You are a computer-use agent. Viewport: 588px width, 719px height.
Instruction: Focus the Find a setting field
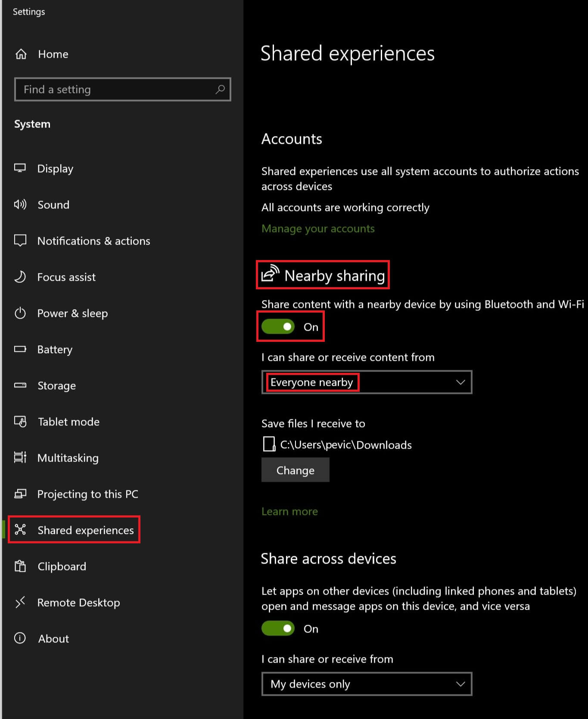tap(123, 90)
